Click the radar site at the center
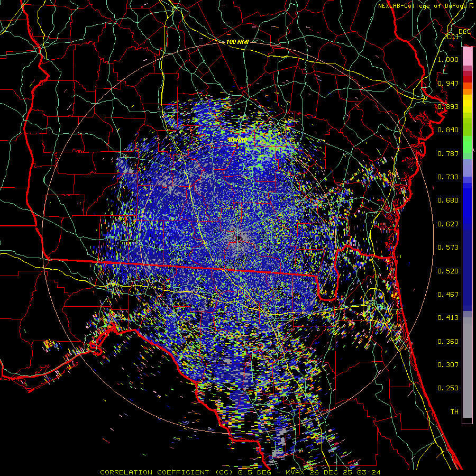 coord(237,239)
